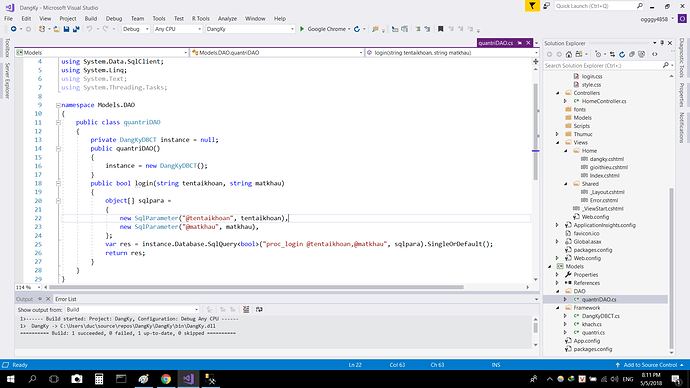Toggle auto hide pin on Output panel
Screen dimensions: 690x388
pyautogui.click(x=39, y=299)
